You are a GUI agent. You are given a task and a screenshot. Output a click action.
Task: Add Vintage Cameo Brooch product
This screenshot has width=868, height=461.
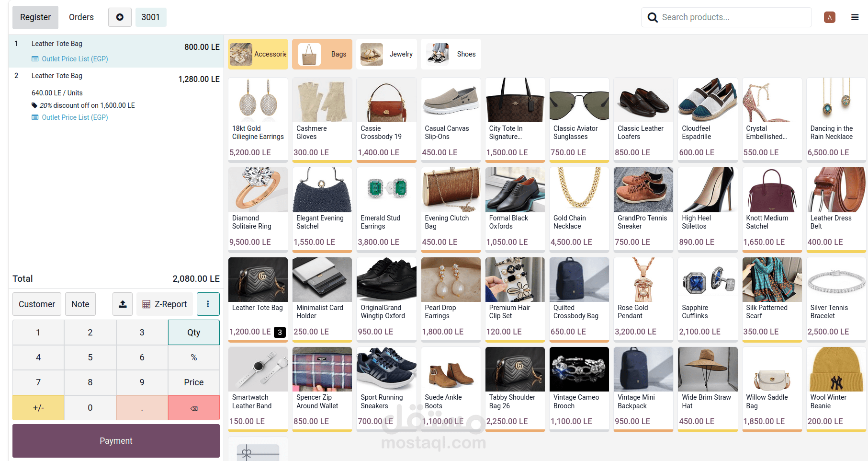(579, 389)
